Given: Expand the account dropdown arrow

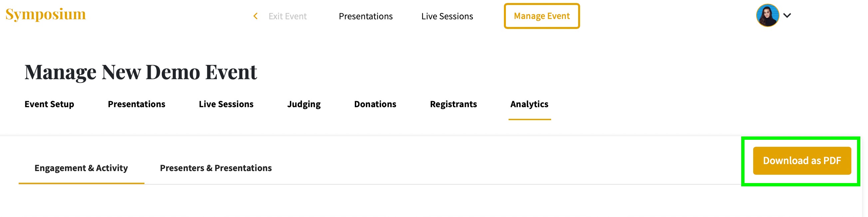Looking at the screenshot, I should [787, 16].
